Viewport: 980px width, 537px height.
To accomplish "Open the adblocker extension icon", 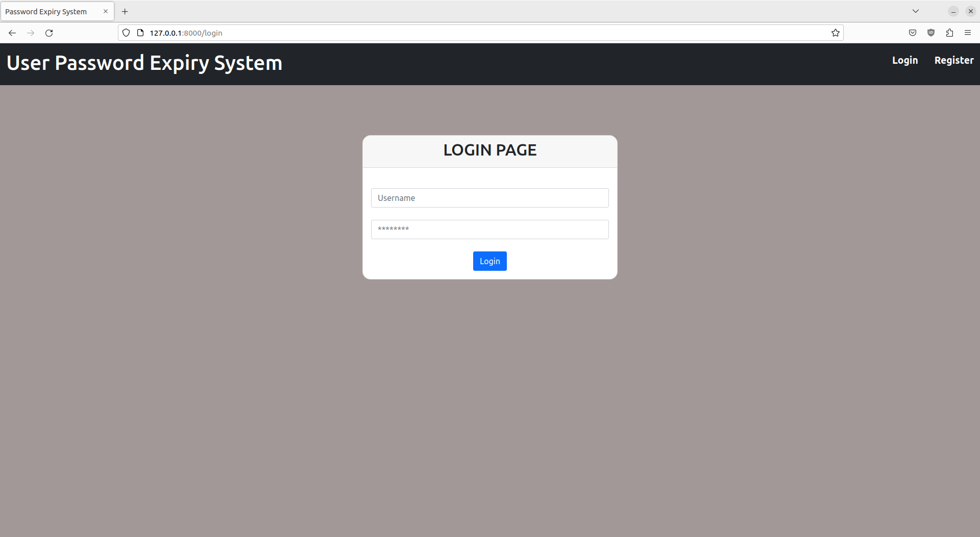I will pos(931,33).
